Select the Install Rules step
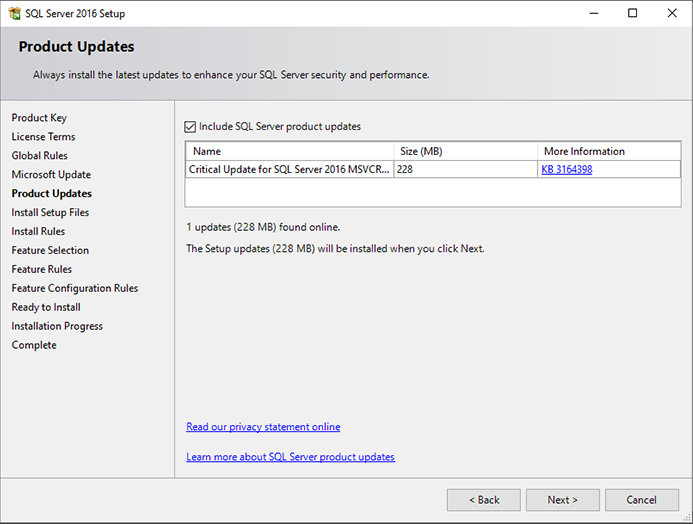The image size is (693, 524). click(x=38, y=232)
